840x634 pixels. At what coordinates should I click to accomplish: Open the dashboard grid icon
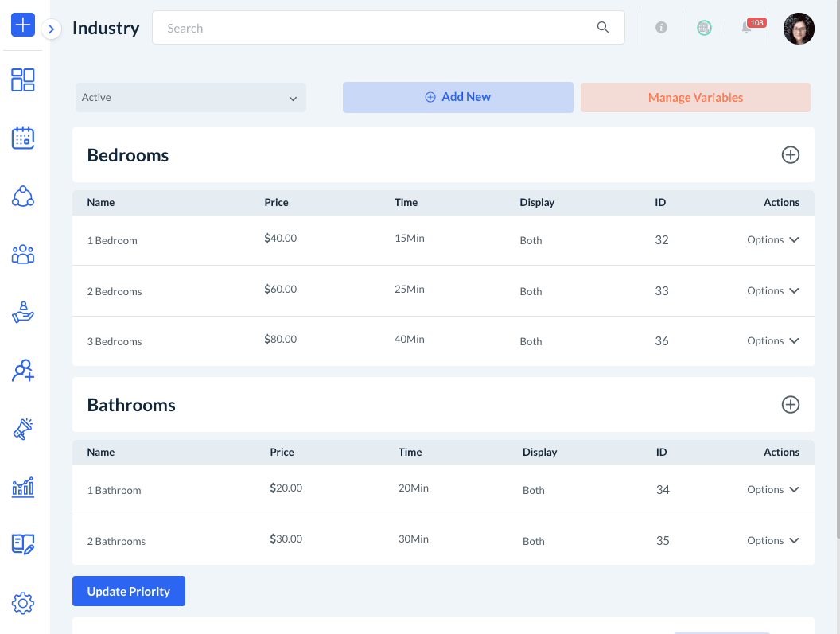coord(23,80)
